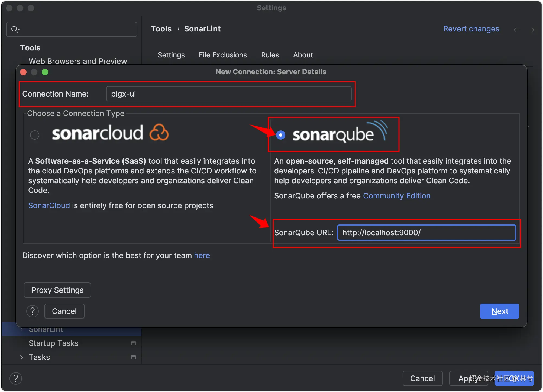Viewport: 543px width, 392px height.
Task: Click the help question mark in dialog
Action: (x=33, y=311)
